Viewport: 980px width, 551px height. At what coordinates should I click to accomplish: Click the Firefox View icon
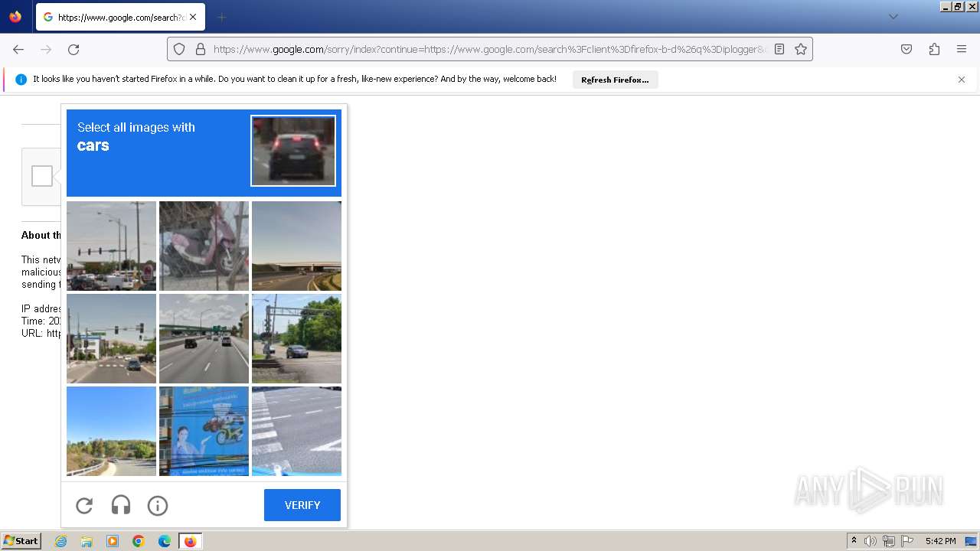15,17
